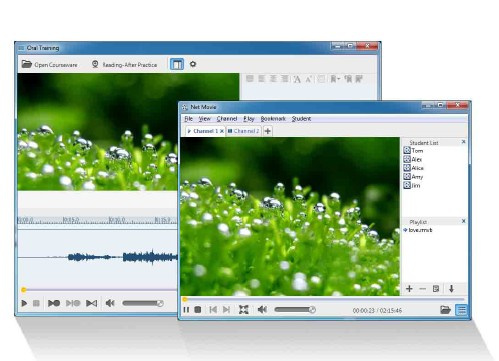
Task: Select student Alex in Student List
Action: coord(413,159)
